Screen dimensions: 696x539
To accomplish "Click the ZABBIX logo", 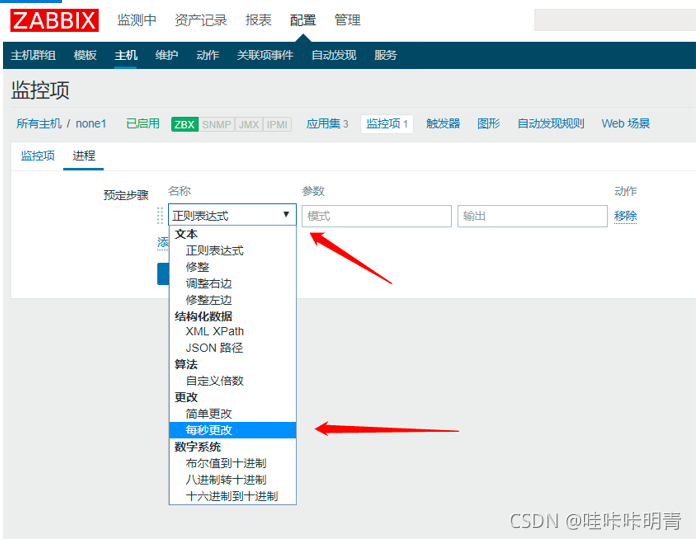I will click(54, 20).
